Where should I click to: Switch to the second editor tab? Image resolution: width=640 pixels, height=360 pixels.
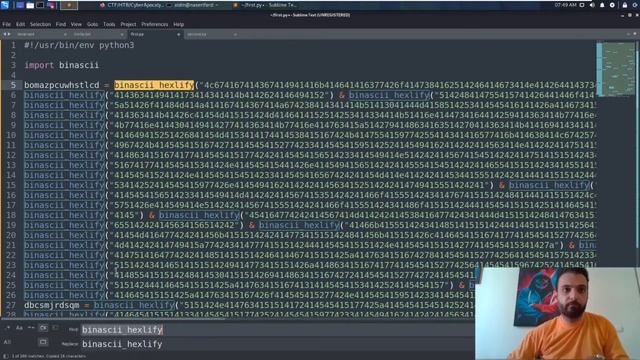pyautogui.click(x=98, y=34)
